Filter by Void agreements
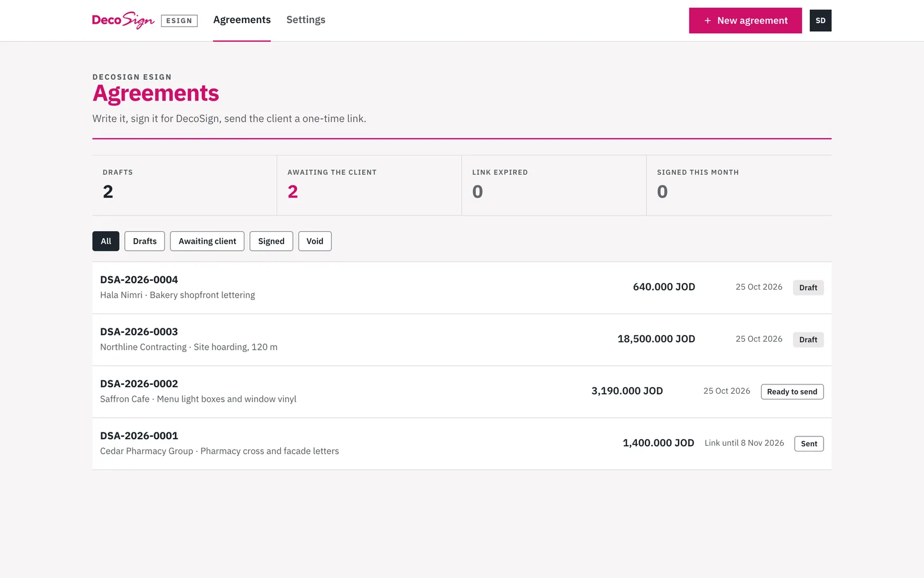The width and height of the screenshot is (924, 578). pyautogui.click(x=315, y=241)
